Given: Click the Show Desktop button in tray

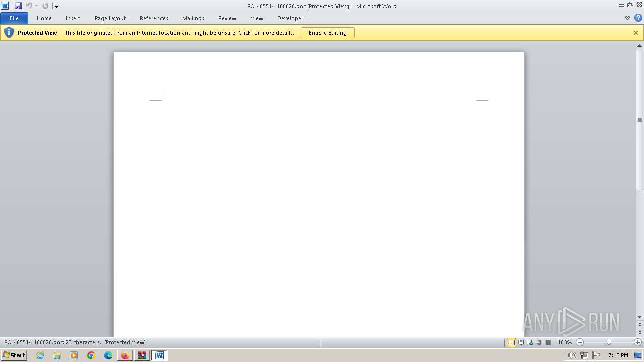Looking at the screenshot, I should pyautogui.click(x=638, y=355).
